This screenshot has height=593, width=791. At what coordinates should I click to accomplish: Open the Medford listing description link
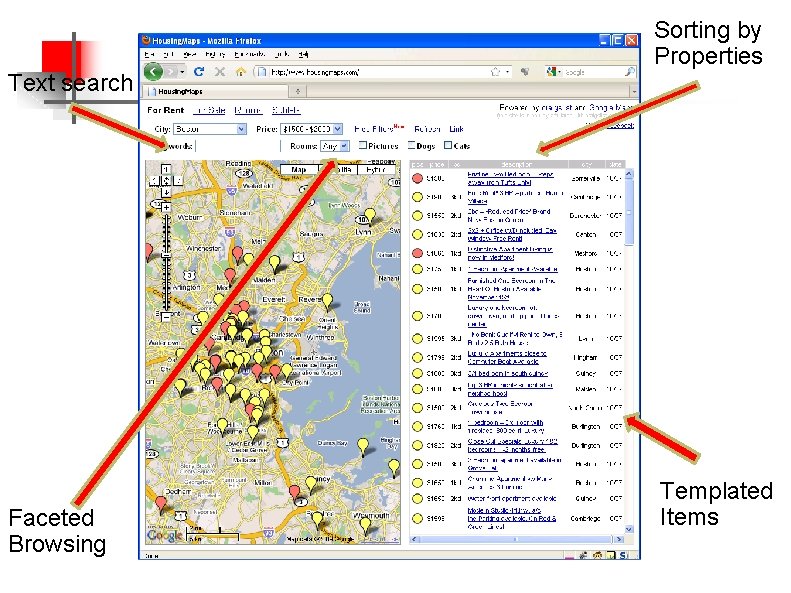(510, 253)
